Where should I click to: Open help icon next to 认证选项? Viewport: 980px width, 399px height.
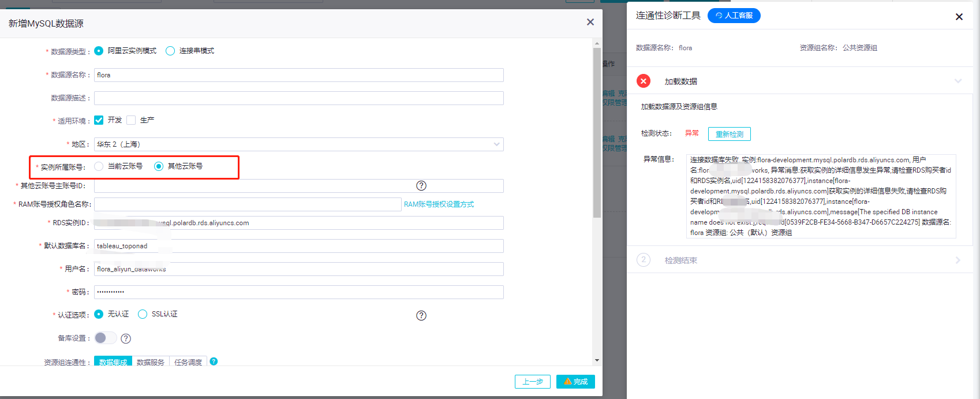421,315
